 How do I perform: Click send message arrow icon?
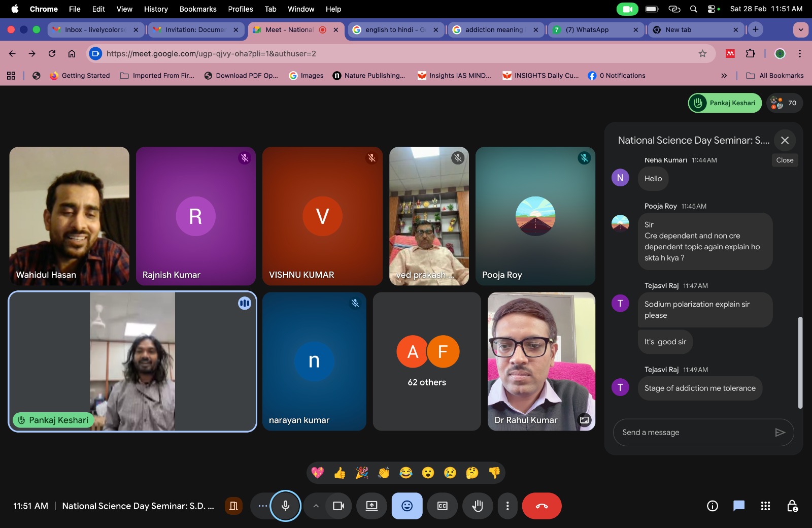(x=780, y=433)
